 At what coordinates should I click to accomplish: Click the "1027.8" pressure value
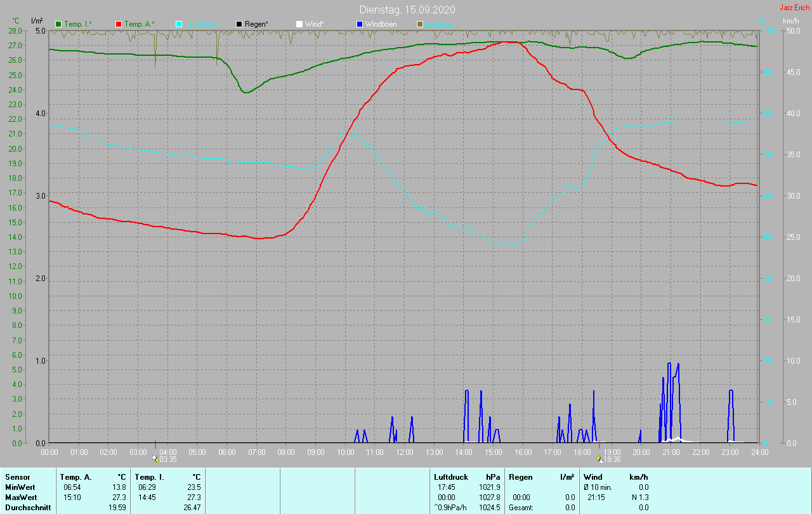click(490, 498)
